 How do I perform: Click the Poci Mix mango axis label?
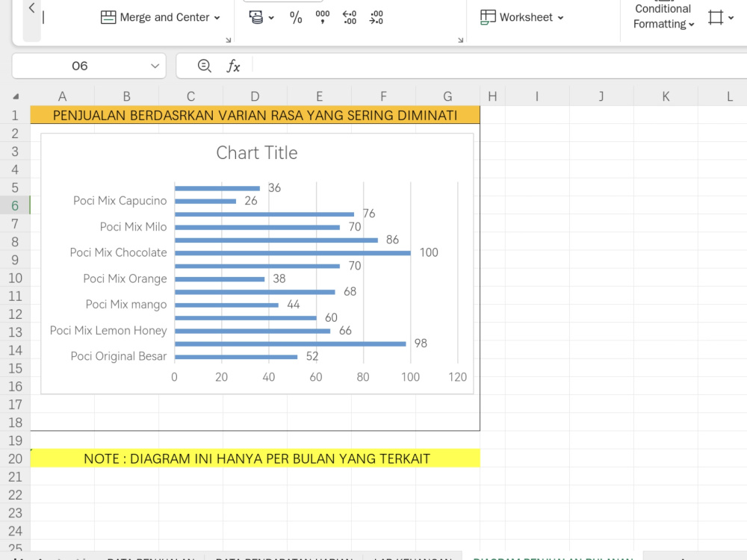(x=126, y=305)
